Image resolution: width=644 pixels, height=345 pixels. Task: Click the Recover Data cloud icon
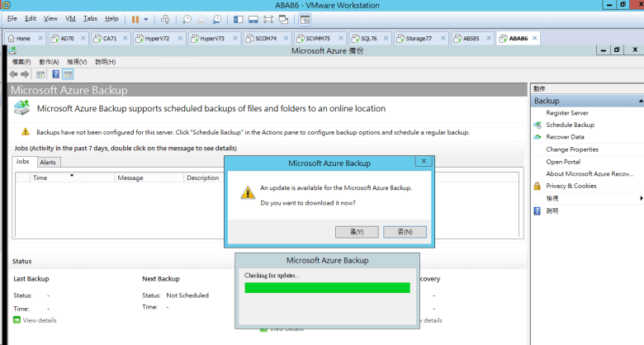537,137
